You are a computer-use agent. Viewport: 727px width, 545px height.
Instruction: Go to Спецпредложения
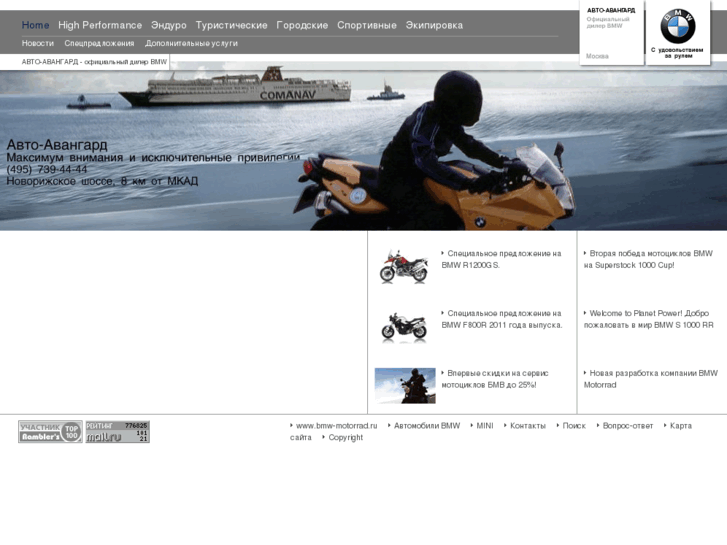pos(99,43)
